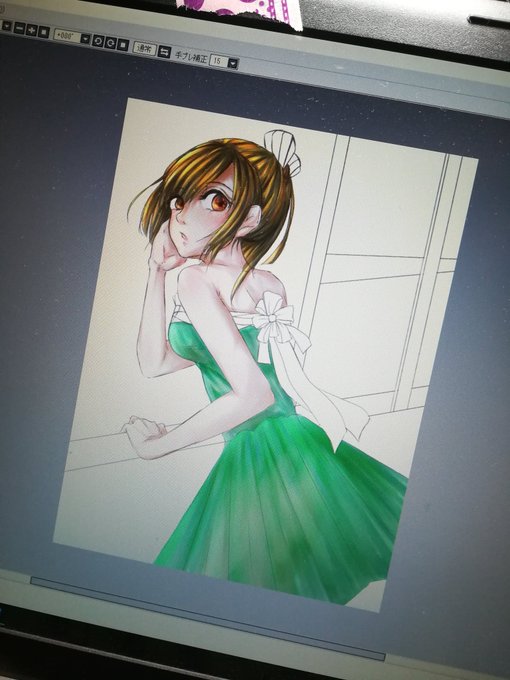
Task: Zoom out with the minus icon
Action: (19, 28)
